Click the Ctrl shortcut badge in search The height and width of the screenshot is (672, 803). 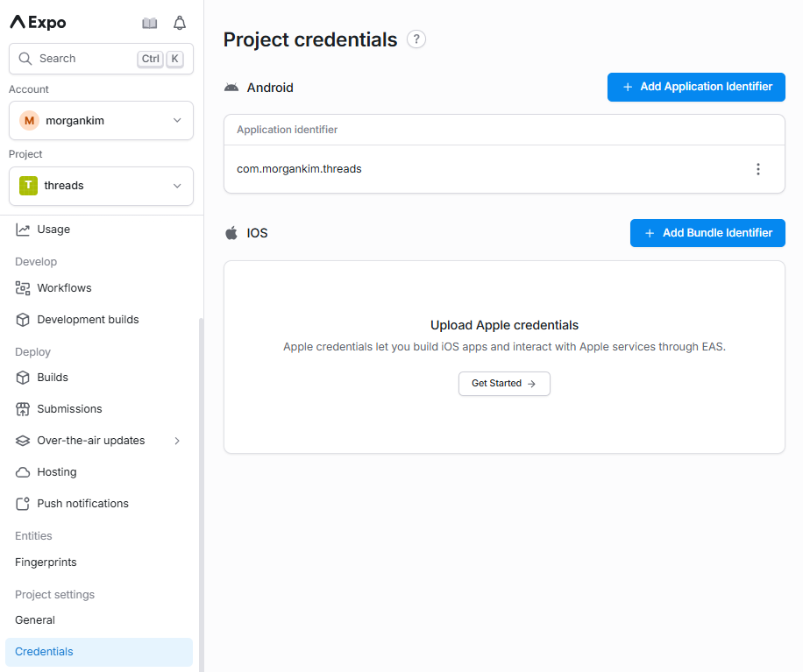(x=150, y=59)
